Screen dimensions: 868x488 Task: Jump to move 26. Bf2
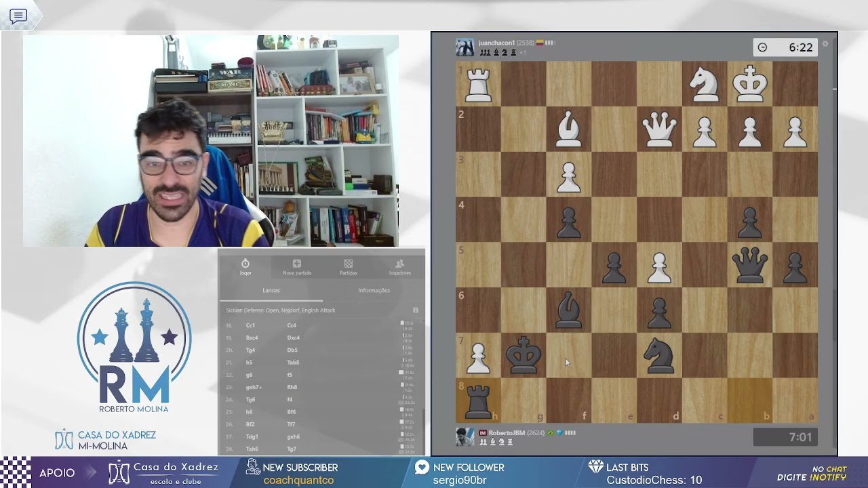(x=250, y=424)
